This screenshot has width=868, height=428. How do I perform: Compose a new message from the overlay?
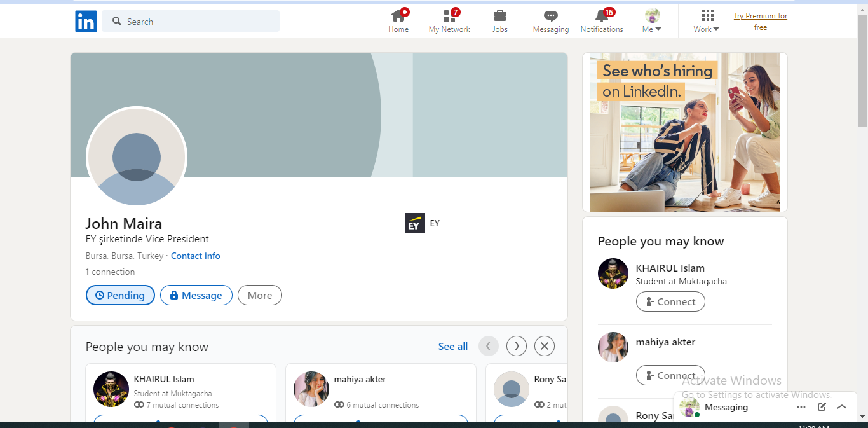tap(822, 407)
